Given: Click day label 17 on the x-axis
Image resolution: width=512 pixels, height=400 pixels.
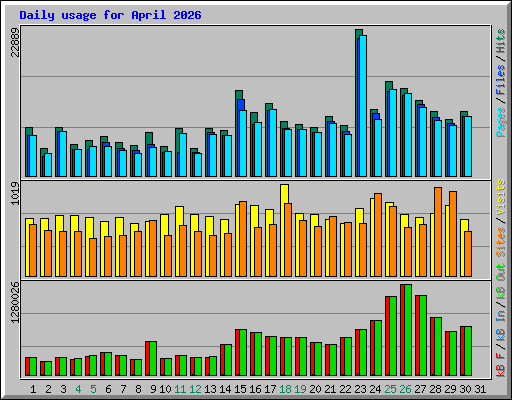Looking at the screenshot, I should click(x=270, y=389).
